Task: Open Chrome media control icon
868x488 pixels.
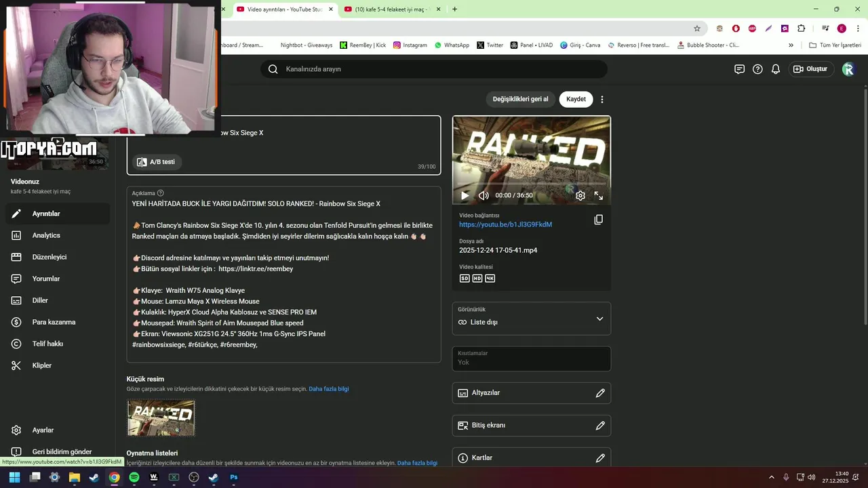Action: click(x=825, y=28)
